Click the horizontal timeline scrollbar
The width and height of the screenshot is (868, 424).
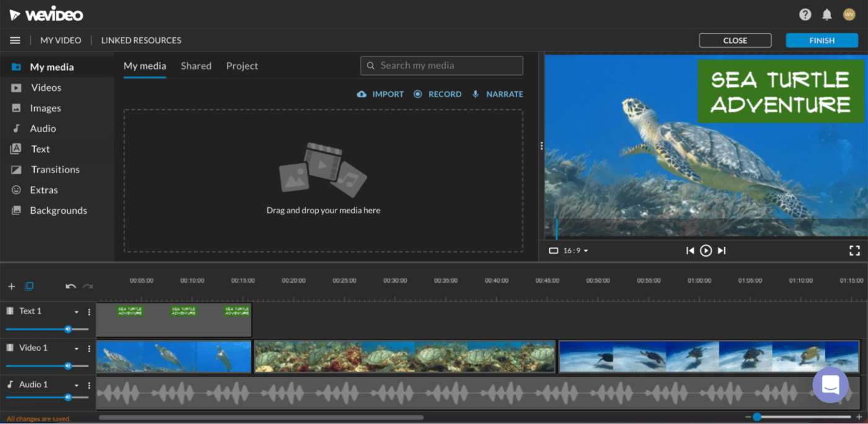click(261, 418)
